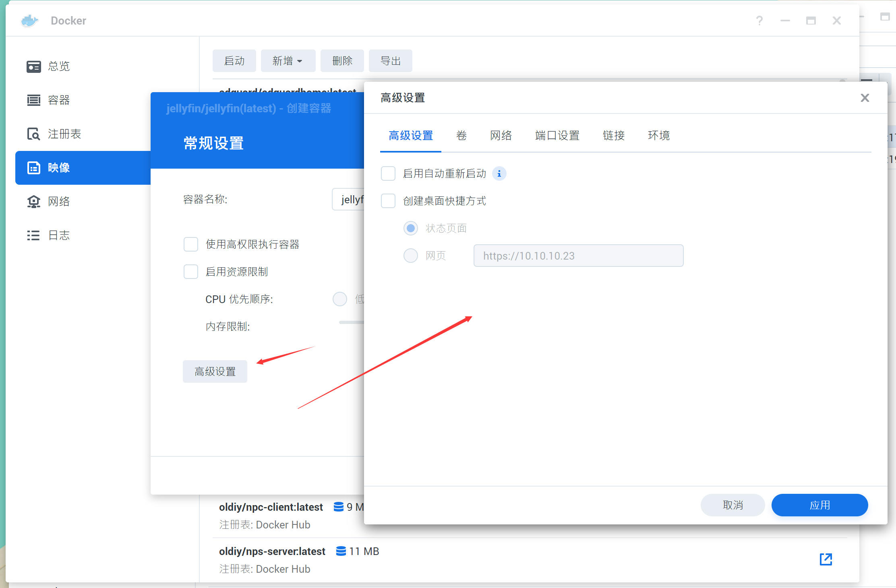Select the 状态页面 radio button

tap(411, 228)
